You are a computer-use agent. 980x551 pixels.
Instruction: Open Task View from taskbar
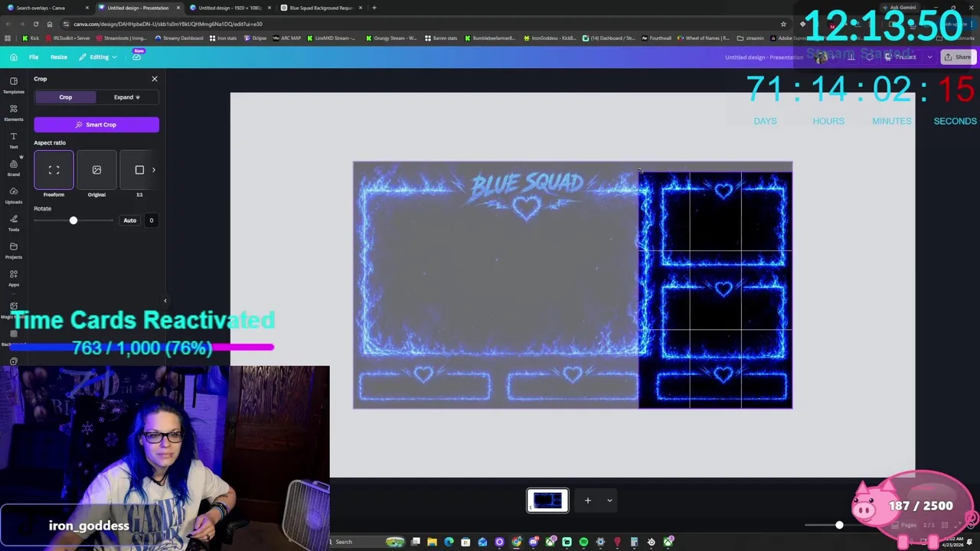415,542
